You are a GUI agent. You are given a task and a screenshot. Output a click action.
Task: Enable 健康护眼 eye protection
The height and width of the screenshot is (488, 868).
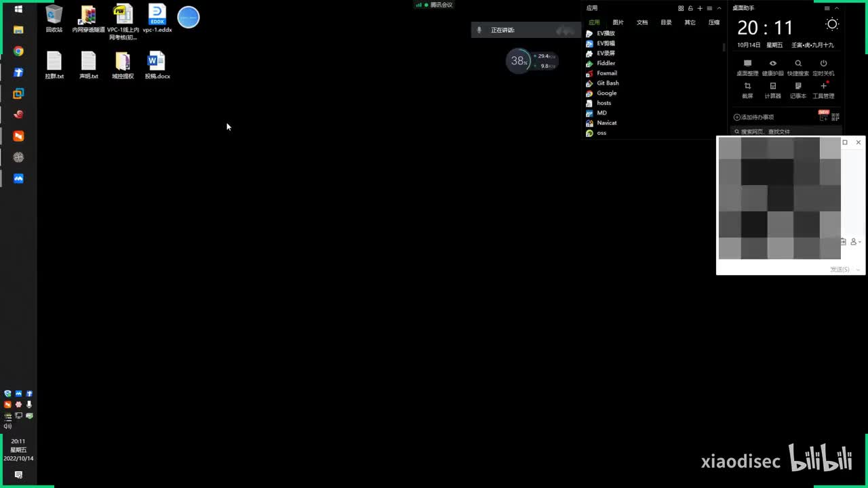tap(772, 68)
